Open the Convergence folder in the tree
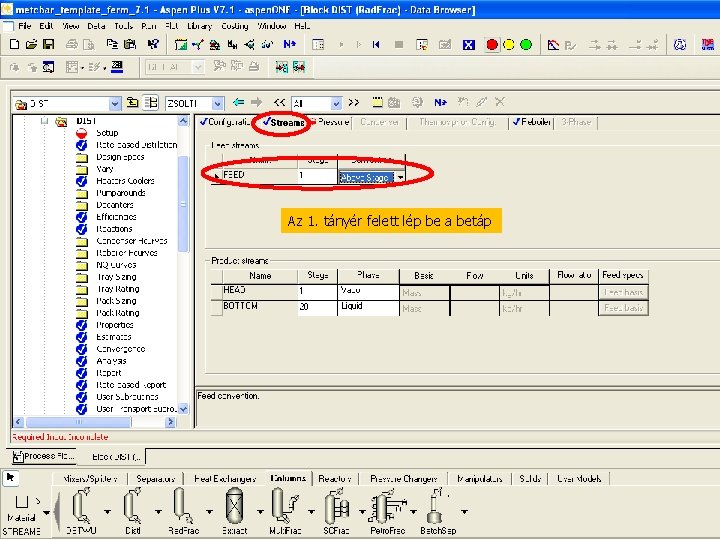Screen dimensions: 720x540 tap(120, 349)
